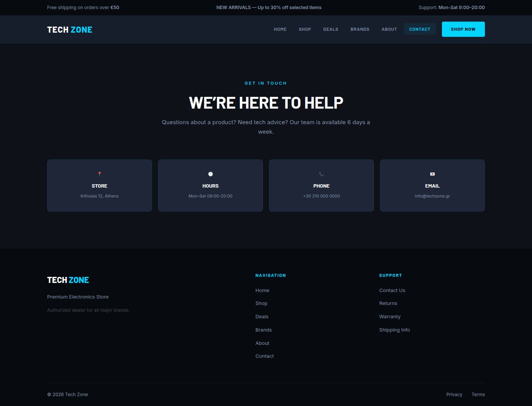
Task: Click the hours text 'Mon–Sat 09:00–20:00' on card
Action: pos(211,196)
